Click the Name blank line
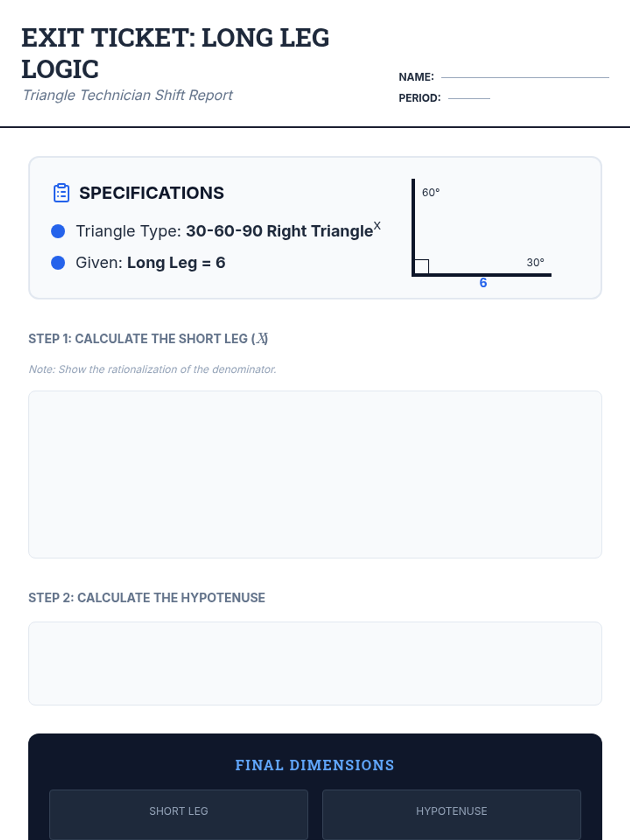Viewport: 630px width, 840px height. (524, 78)
